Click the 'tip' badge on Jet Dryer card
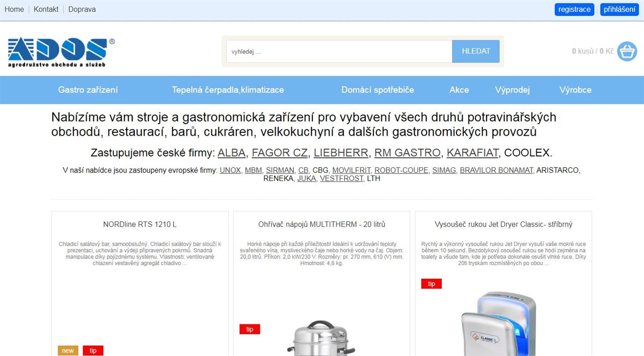The width and height of the screenshot is (644, 356). [432, 284]
